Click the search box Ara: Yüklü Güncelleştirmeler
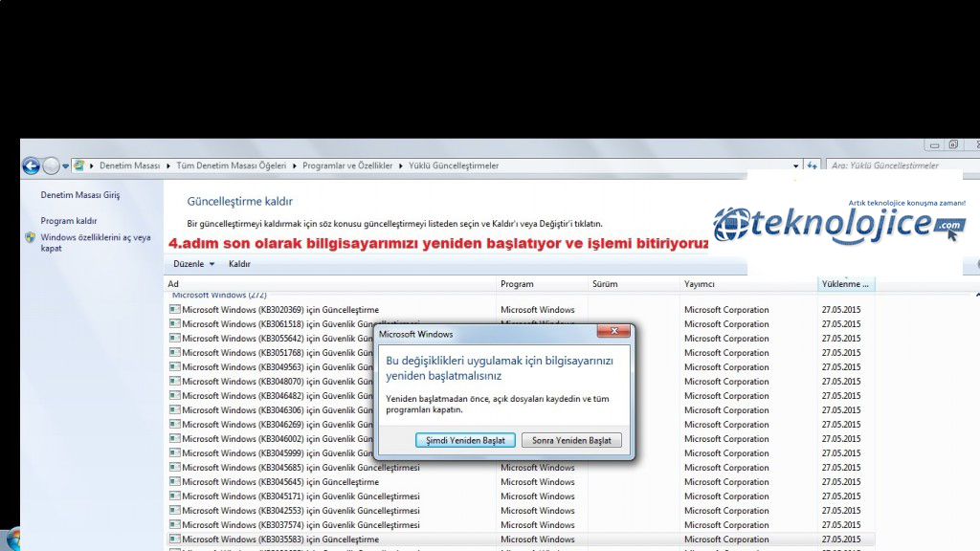 coord(902,165)
